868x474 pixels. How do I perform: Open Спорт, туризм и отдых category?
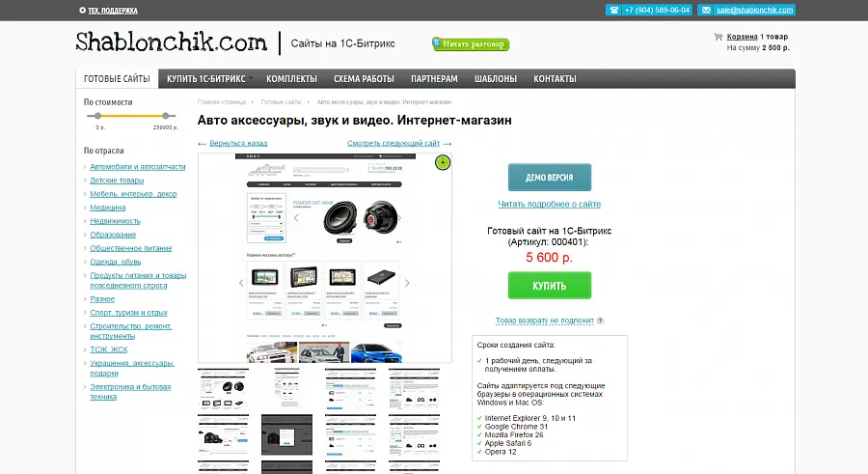[x=128, y=313]
